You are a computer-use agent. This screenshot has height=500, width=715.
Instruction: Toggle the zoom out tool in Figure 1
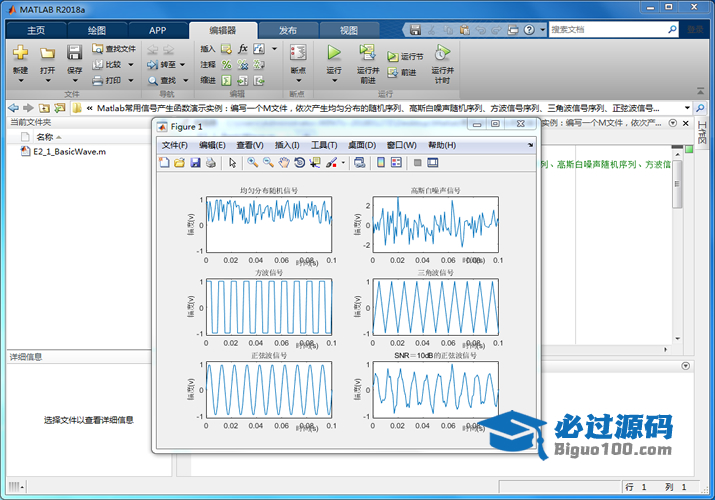268,163
